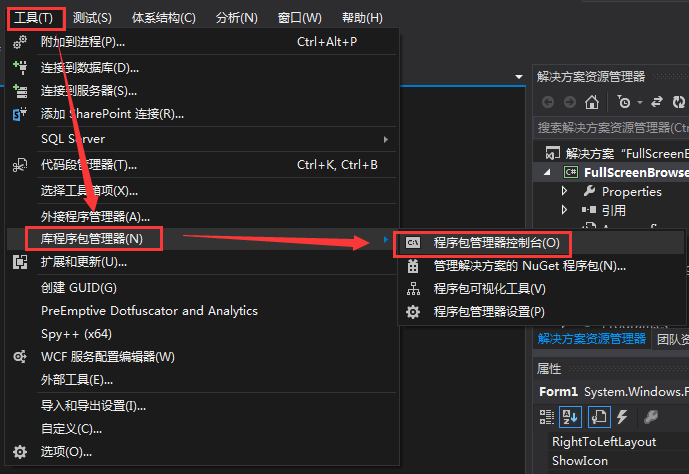
Task: Launch Spy++ (x64)
Action: 202,334
